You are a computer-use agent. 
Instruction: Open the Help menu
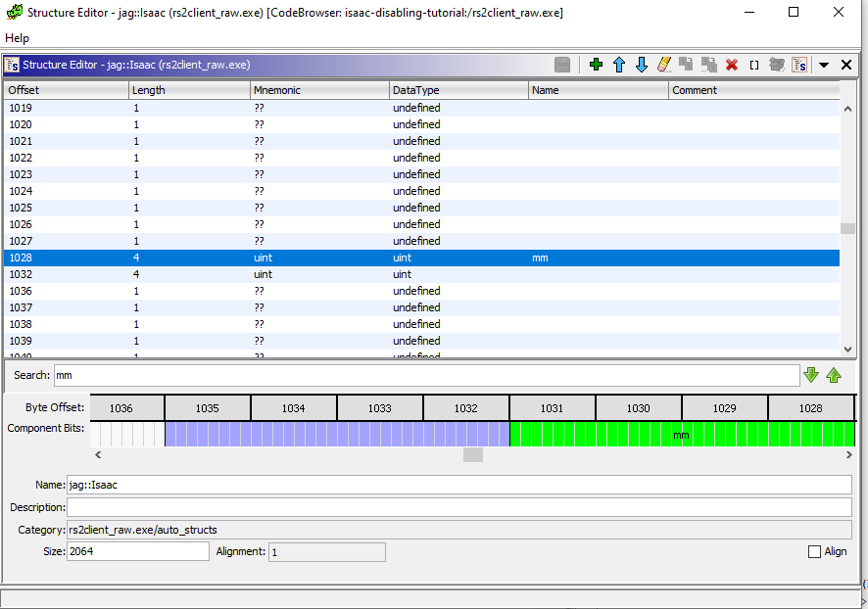[x=18, y=38]
